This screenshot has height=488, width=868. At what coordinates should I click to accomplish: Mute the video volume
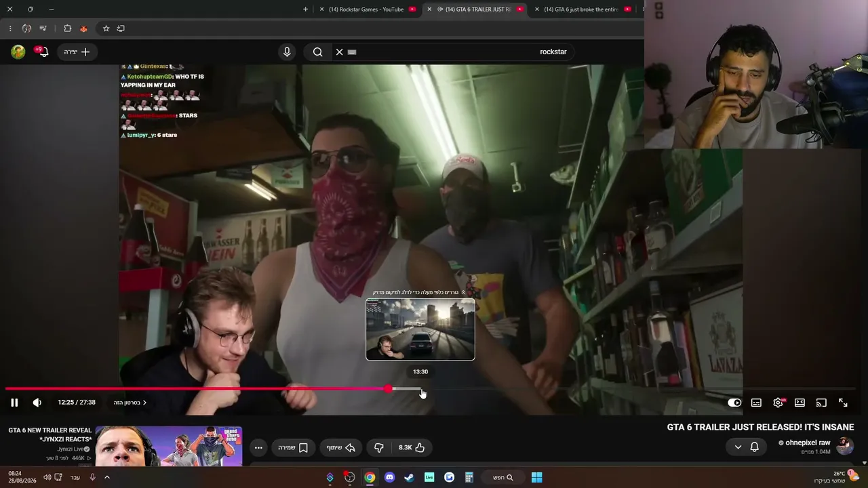pyautogui.click(x=37, y=403)
